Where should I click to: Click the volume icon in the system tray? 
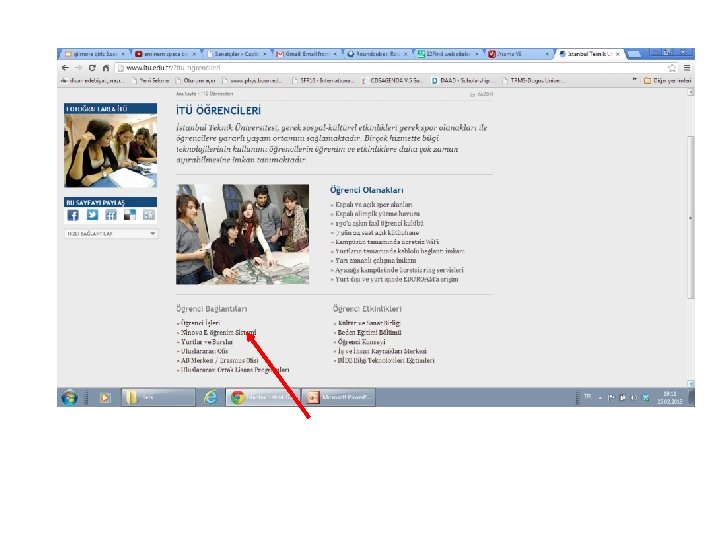[634, 398]
